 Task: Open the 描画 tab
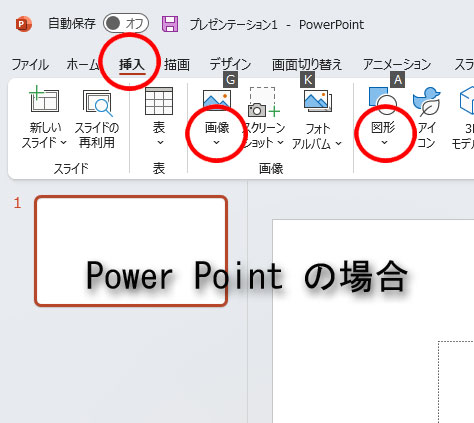177,64
